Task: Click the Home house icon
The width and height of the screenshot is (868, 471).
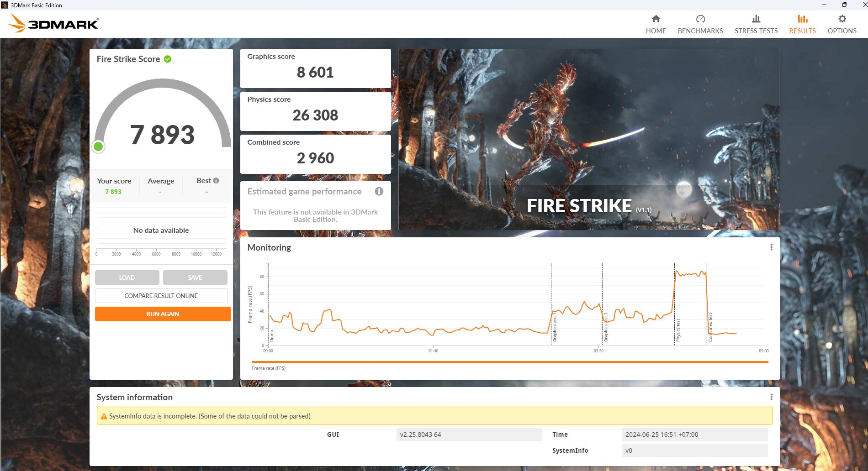Action: (656, 19)
